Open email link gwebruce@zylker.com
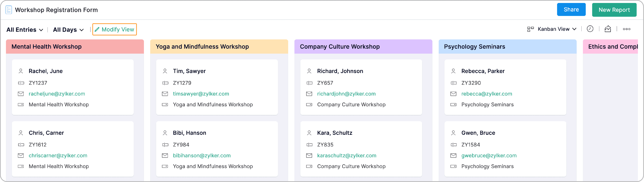 [x=489, y=156]
